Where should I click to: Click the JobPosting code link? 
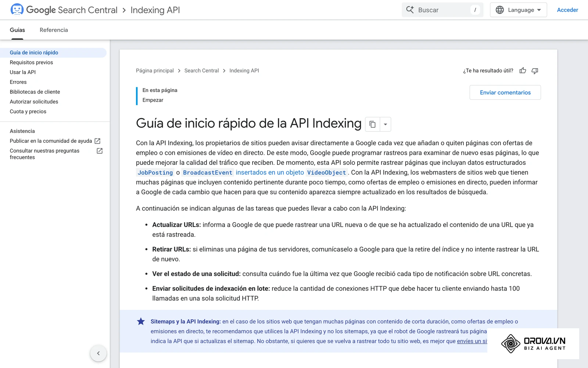(155, 173)
